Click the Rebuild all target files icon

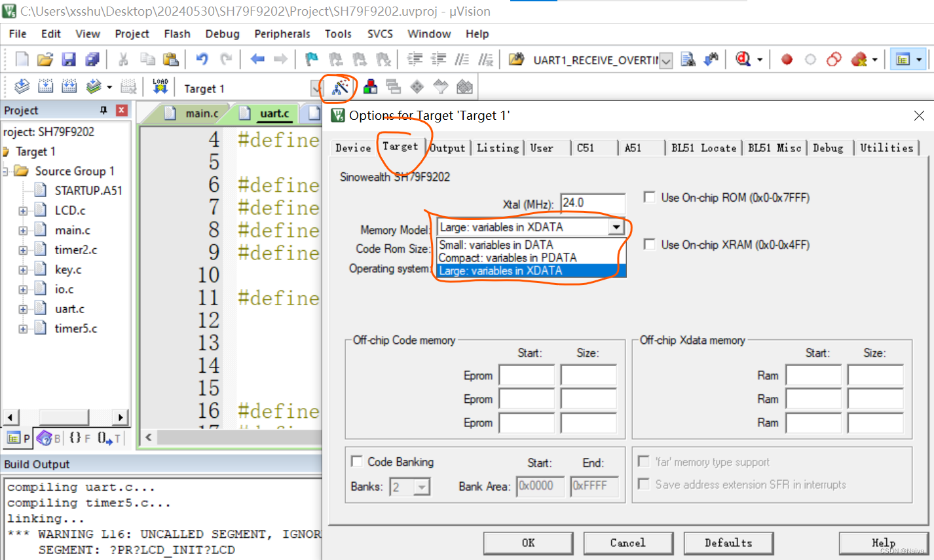point(68,86)
